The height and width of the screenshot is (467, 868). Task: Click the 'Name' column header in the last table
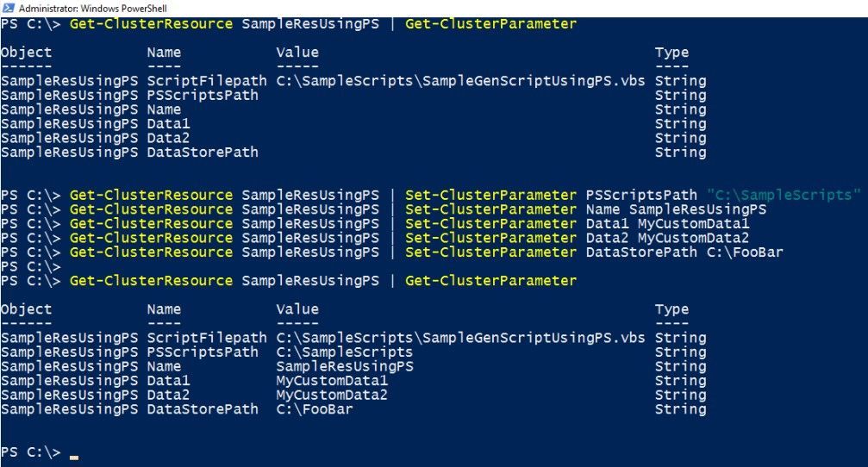[x=164, y=309]
